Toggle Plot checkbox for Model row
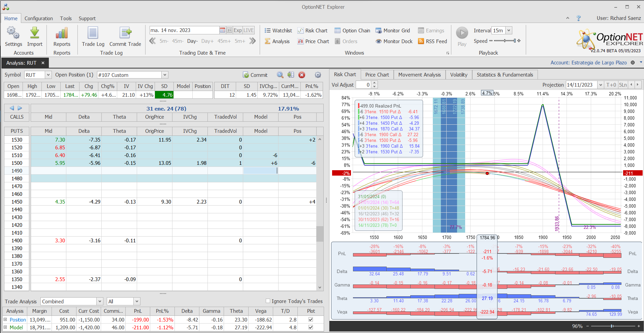This screenshot has height=333, width=644. pos(311,327)
